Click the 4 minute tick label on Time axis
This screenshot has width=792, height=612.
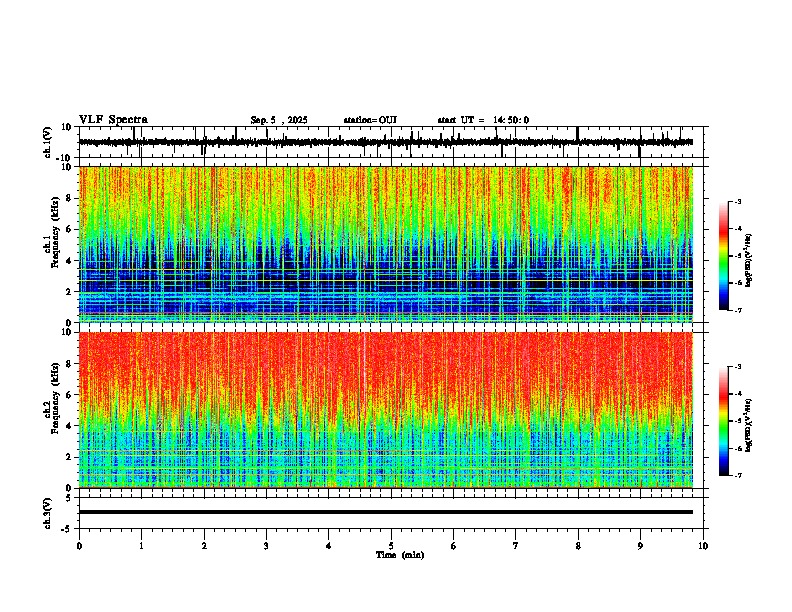[x=329, y=546]
